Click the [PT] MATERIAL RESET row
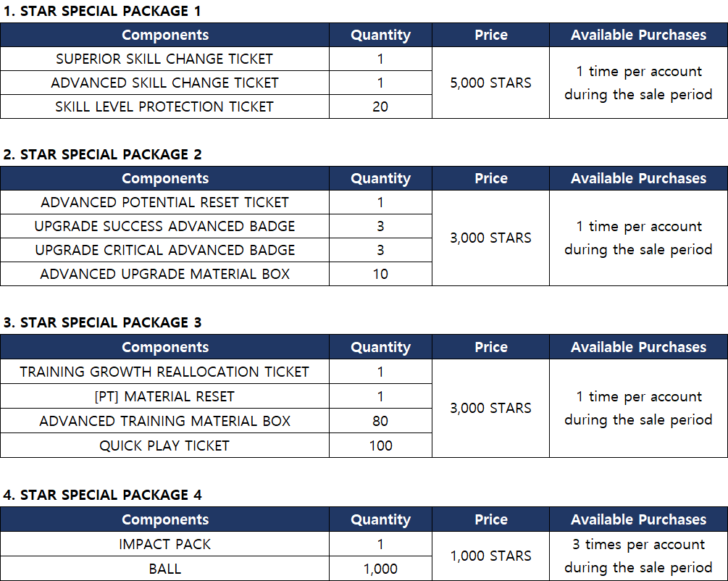 point(164,396)
